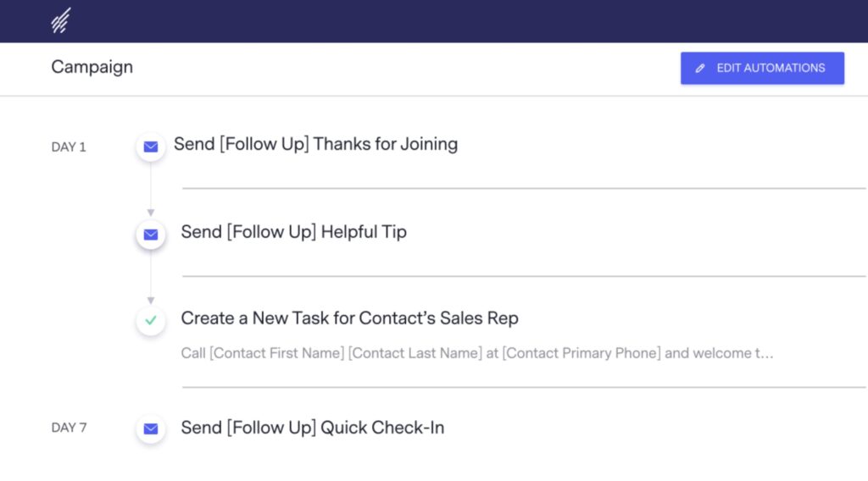Select the DAY 1 timeline label
Image resolution: width=868 pixels, height=481 pixels.
(x=69, y=147)
